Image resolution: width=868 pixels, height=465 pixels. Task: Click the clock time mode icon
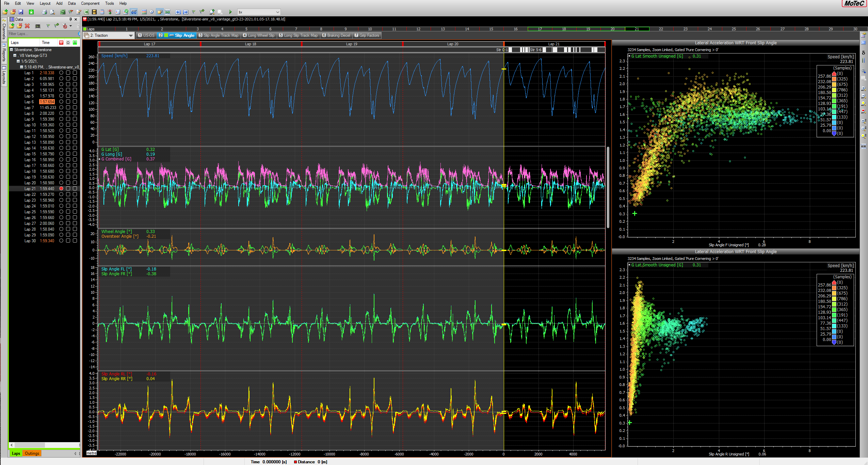[151, 12]
